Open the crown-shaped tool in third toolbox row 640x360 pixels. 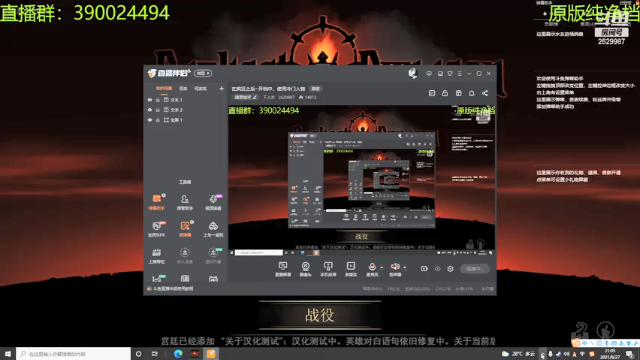point(157,256)
